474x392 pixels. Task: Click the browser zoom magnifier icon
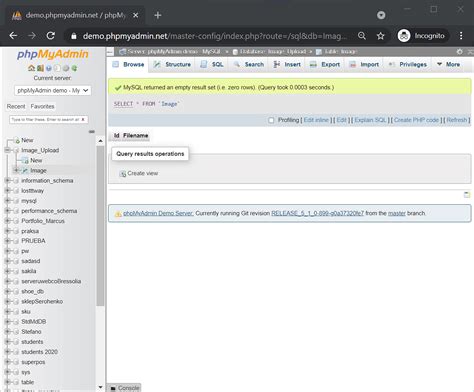tap(362, 36)
